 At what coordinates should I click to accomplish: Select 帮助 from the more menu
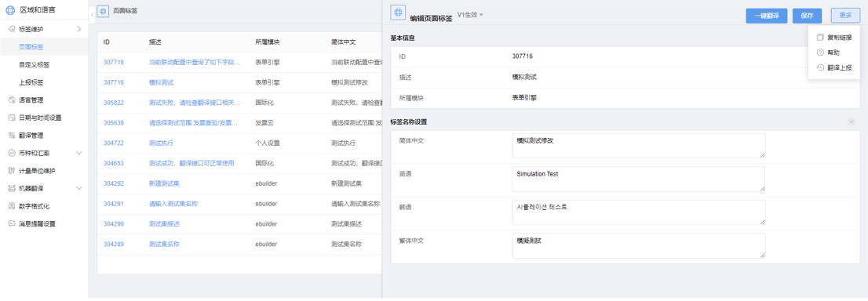click(x=834, y=53)
